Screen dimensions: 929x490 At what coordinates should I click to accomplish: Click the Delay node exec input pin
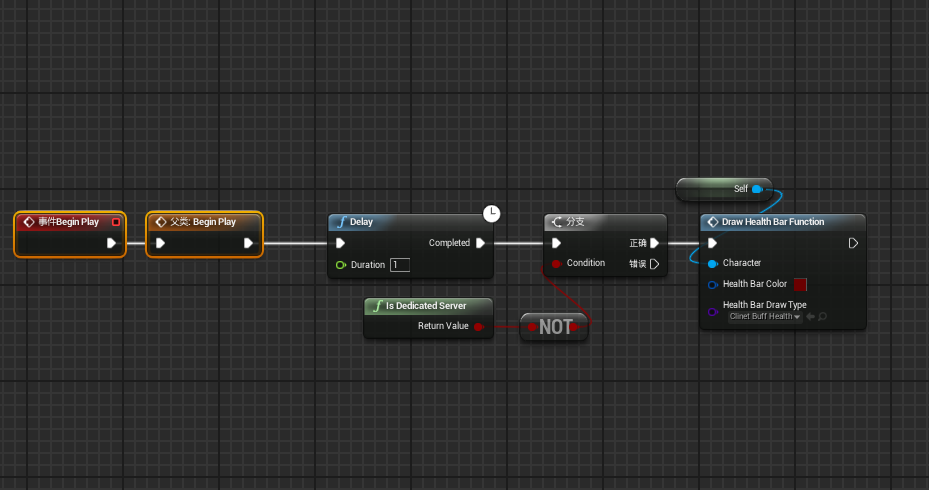click(x=340, y=243)
